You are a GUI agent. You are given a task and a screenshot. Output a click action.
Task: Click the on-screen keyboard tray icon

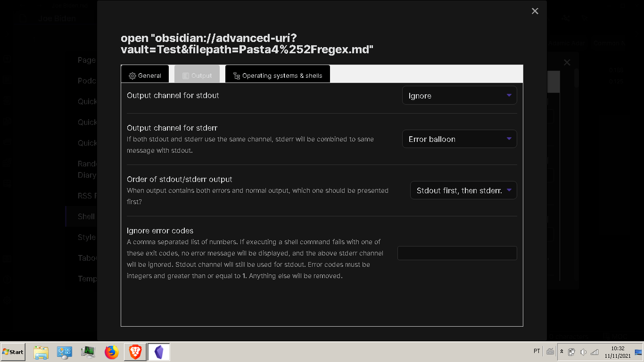pyautogui.click(x=550, y=352)
